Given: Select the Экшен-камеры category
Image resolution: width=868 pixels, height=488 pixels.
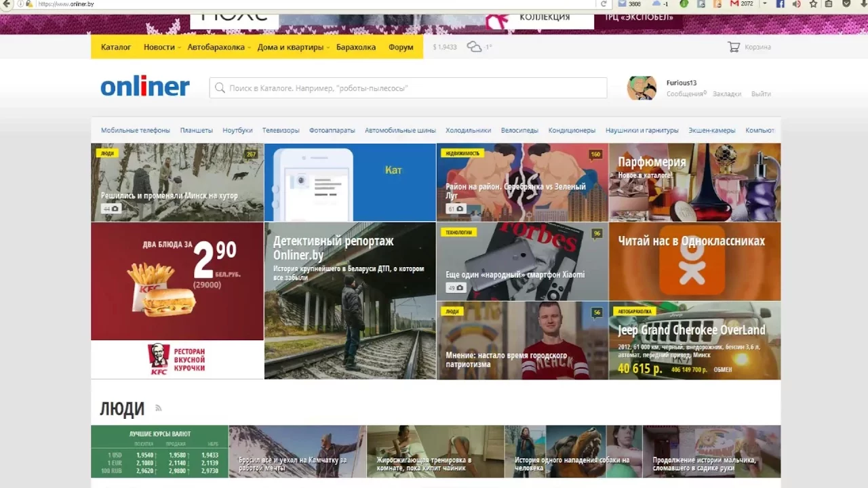Looking at the screenshot, I should (x=712, y=130).
